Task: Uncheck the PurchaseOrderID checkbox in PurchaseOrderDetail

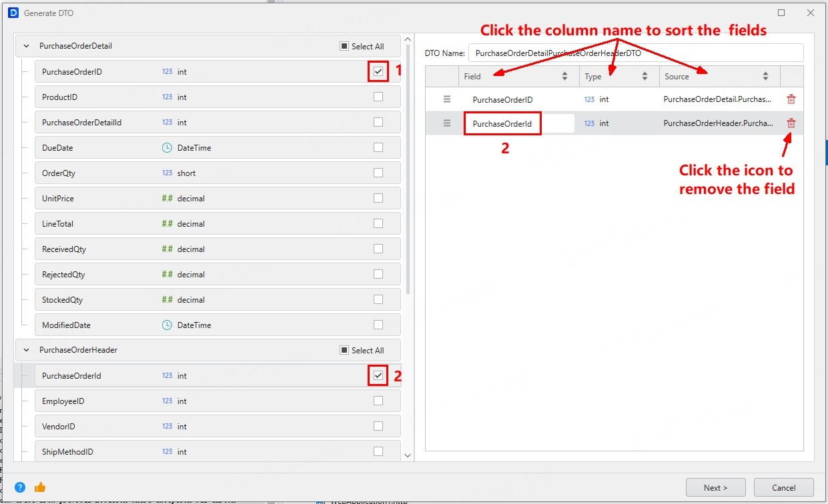Action: tap(378, 71)
